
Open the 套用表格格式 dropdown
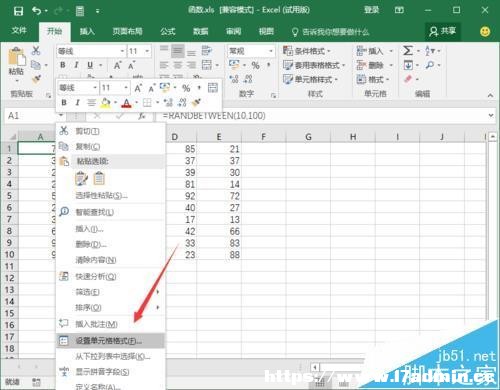(x=314, y=65)
